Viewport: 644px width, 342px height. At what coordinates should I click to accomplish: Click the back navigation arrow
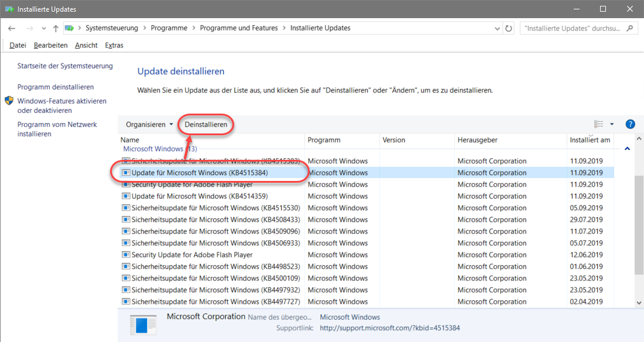tap(12, 28)
